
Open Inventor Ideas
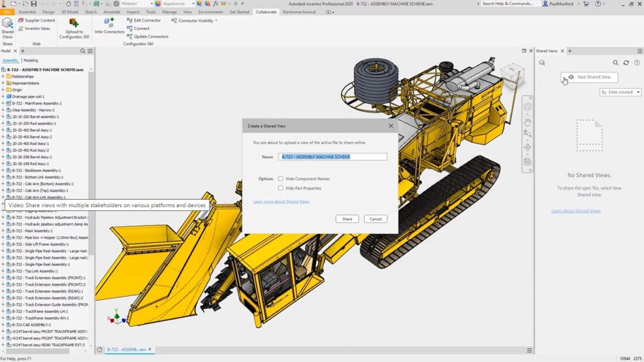pos(34,28)
